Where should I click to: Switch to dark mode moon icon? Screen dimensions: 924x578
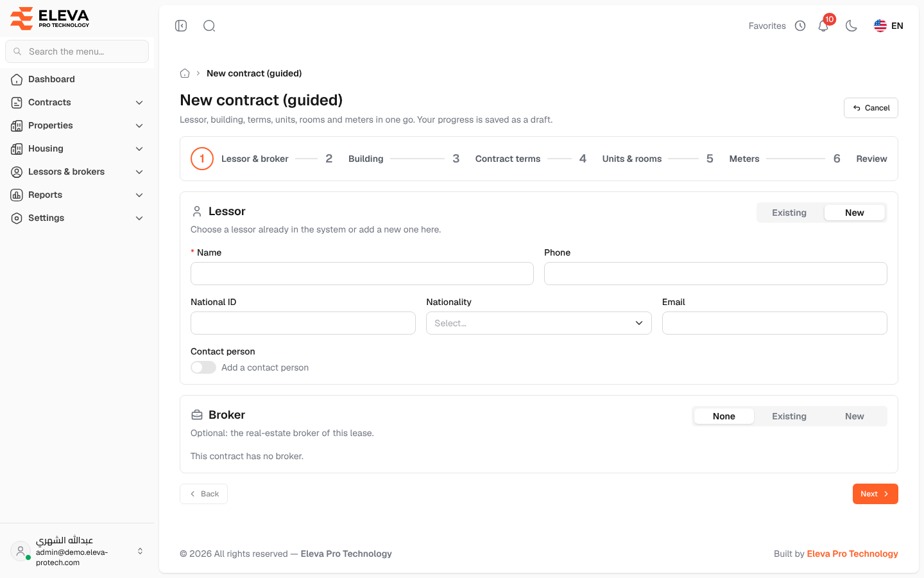[851, 26]
